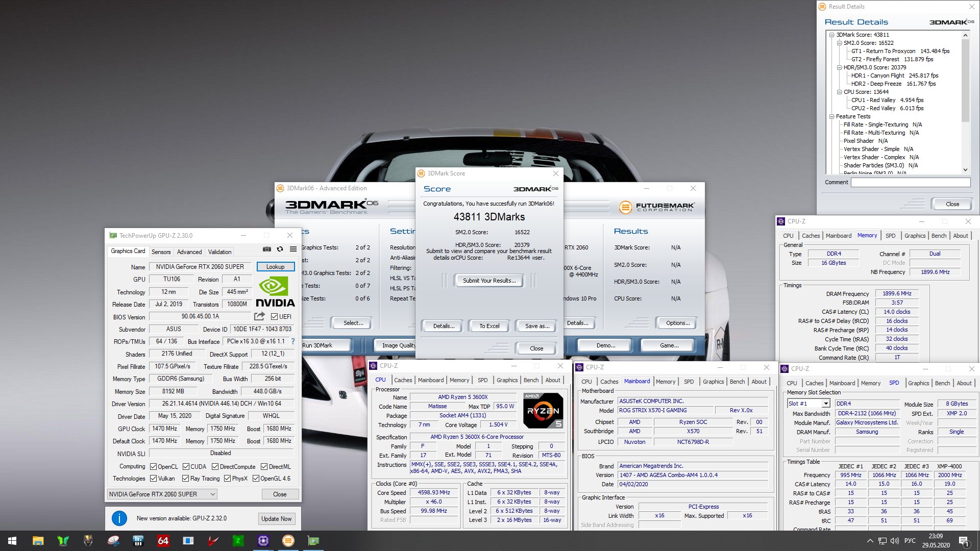Toggle the Vulkan checkbox

(x=153, y=479)
